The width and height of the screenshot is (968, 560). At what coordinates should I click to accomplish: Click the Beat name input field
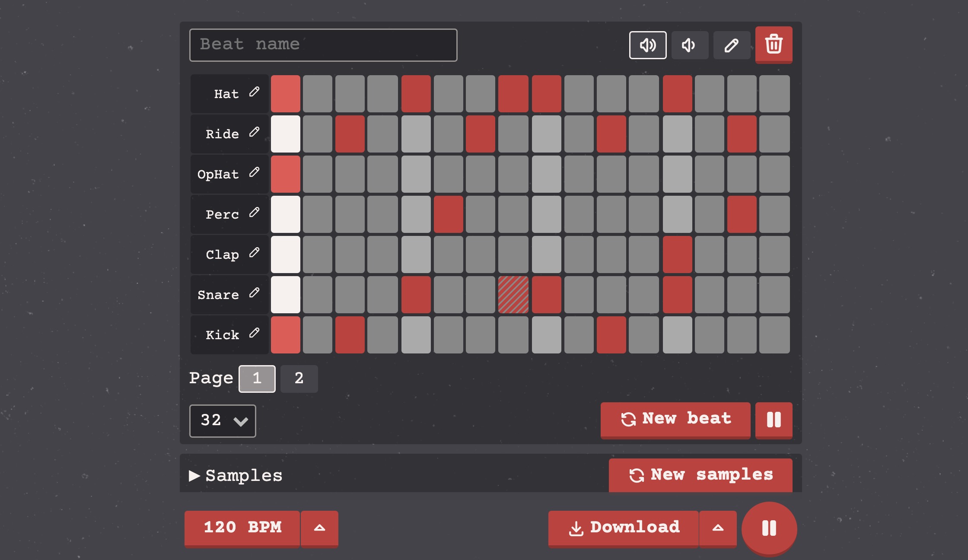tap(323, 45)
